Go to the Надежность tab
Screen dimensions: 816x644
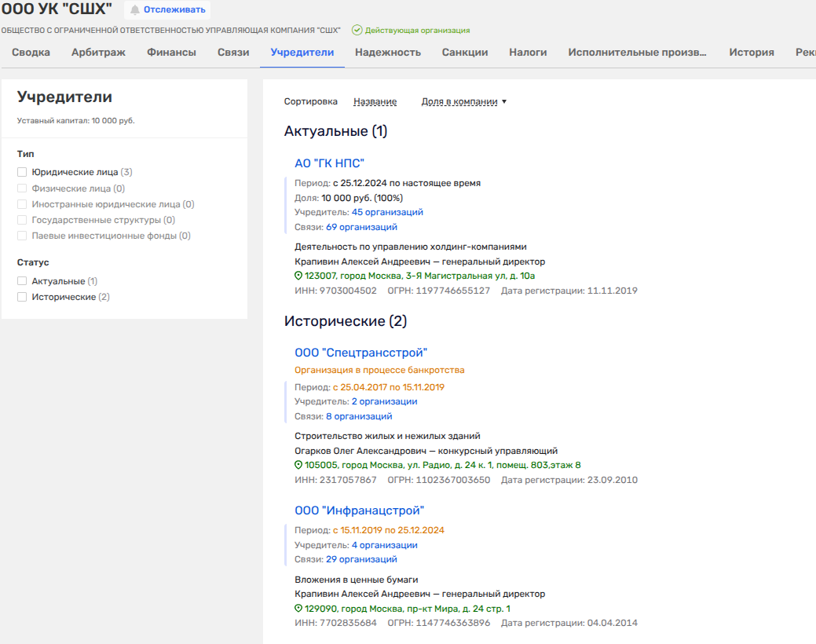click(x=387, y=53)
